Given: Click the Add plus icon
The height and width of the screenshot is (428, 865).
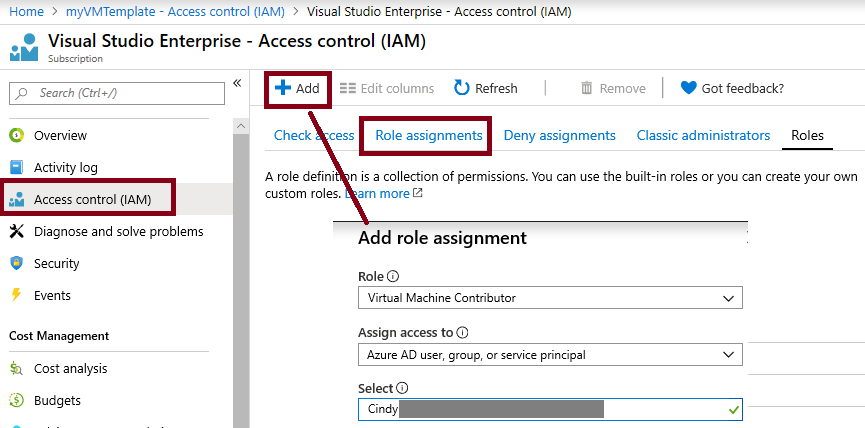Looking at the screenshot, I should (282, 88).
